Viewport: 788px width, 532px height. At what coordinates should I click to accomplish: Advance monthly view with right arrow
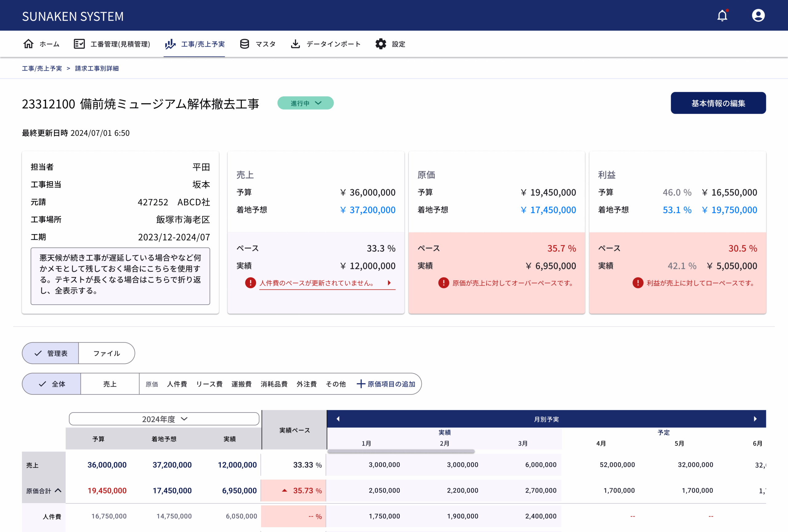pos(755,419)
